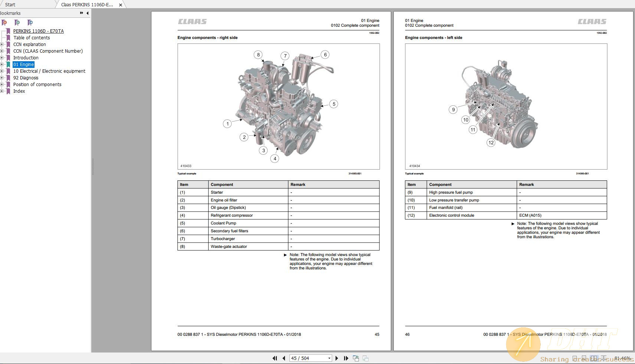635x364 pixels.
Task: Open 10 Electrical / Electronic equipment bookmark
Action: [x=49, y=71]
